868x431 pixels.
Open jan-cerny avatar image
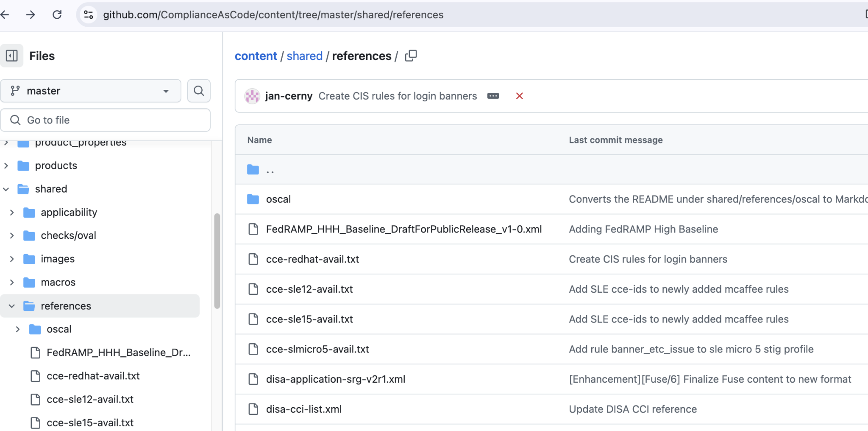[252, 96]
